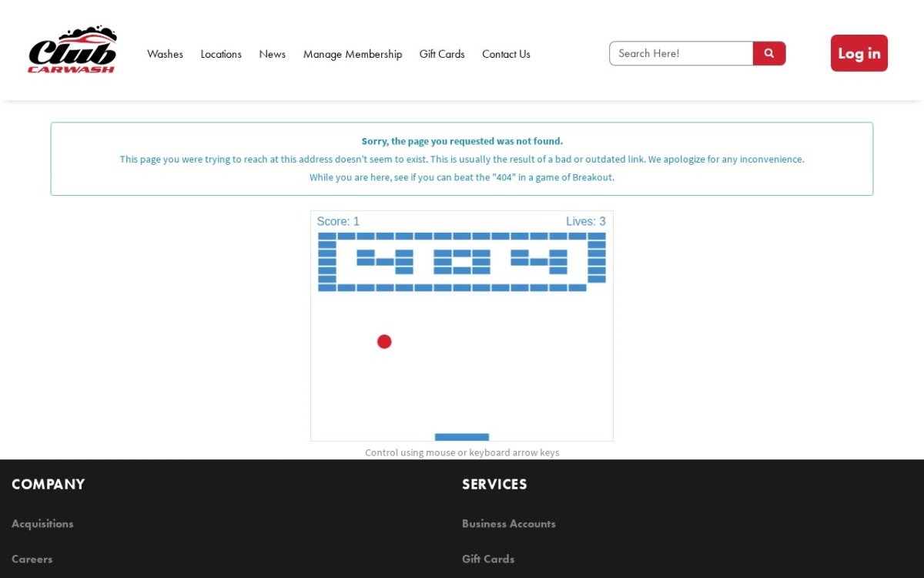Click the Search Here input field
This screenshot has width=924, height=578.
pyautogui.click(x=681, y=53)
